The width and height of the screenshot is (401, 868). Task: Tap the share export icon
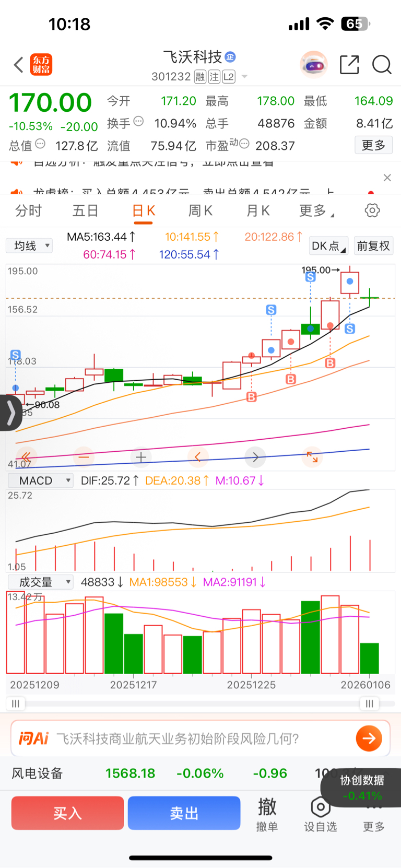(349, 65)
